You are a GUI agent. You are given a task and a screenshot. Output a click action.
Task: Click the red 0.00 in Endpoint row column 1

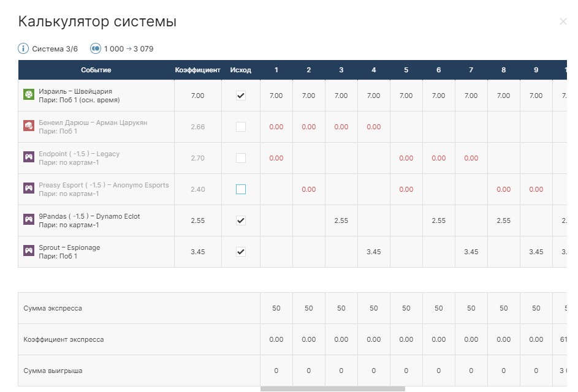click(276, 158)
